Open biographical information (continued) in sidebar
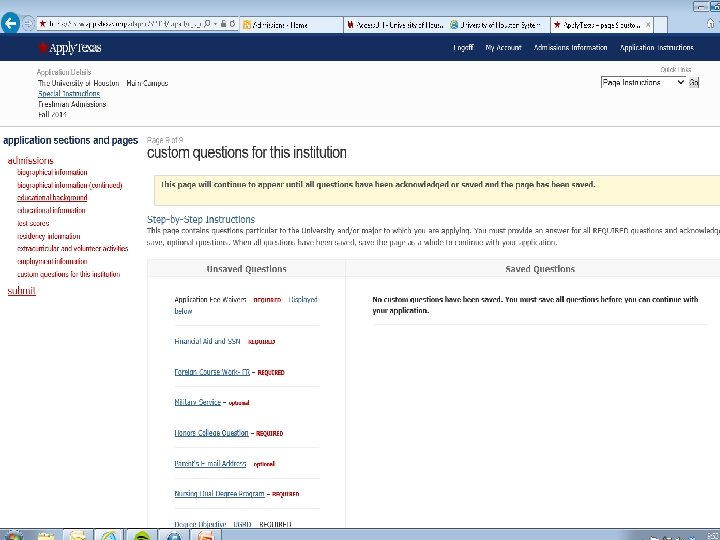The height and width of the screenshot is (540, 720). 70,185
